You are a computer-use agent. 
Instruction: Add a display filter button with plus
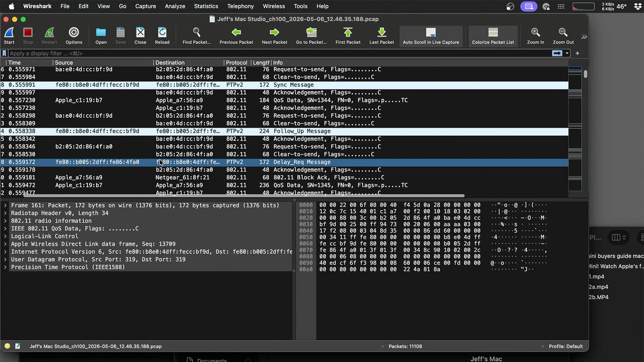[x=577, y=53]
